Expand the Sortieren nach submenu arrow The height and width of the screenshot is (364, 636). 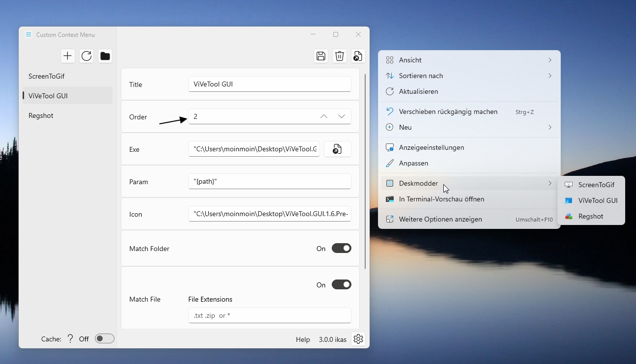click(x=550, y=76)
